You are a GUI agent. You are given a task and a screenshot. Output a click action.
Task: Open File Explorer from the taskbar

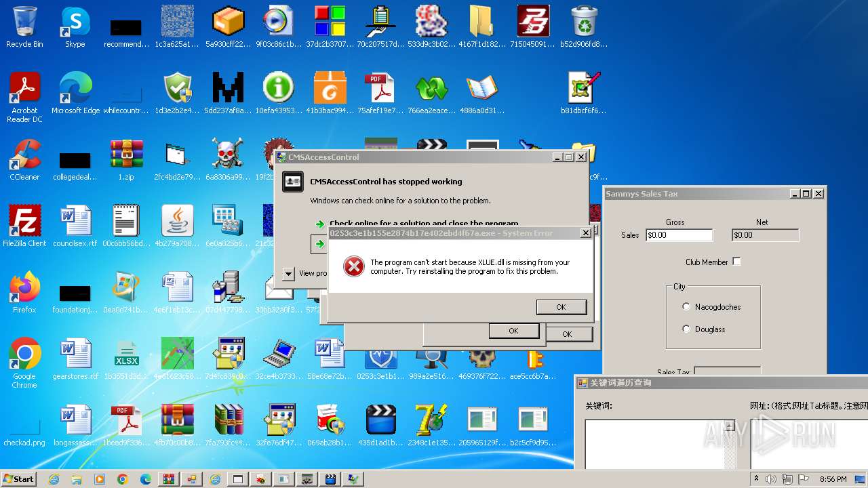pyautogui.click(x=77, y=479)
